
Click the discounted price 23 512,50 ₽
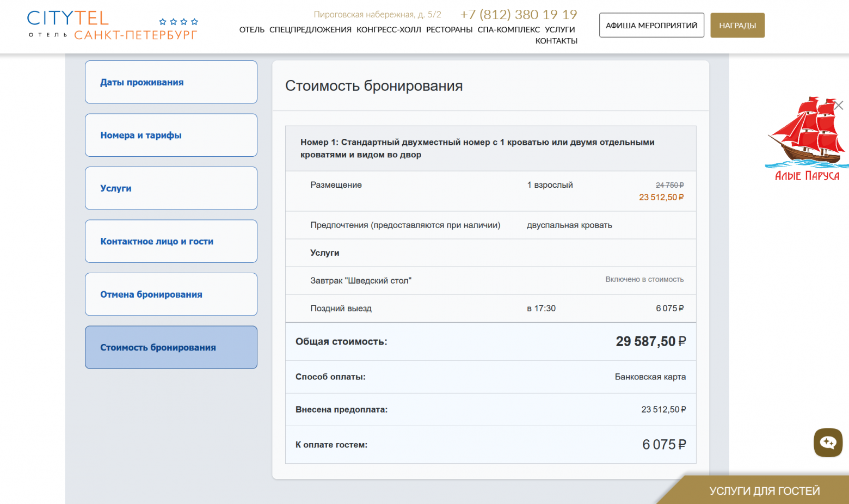tap(661, 198)
